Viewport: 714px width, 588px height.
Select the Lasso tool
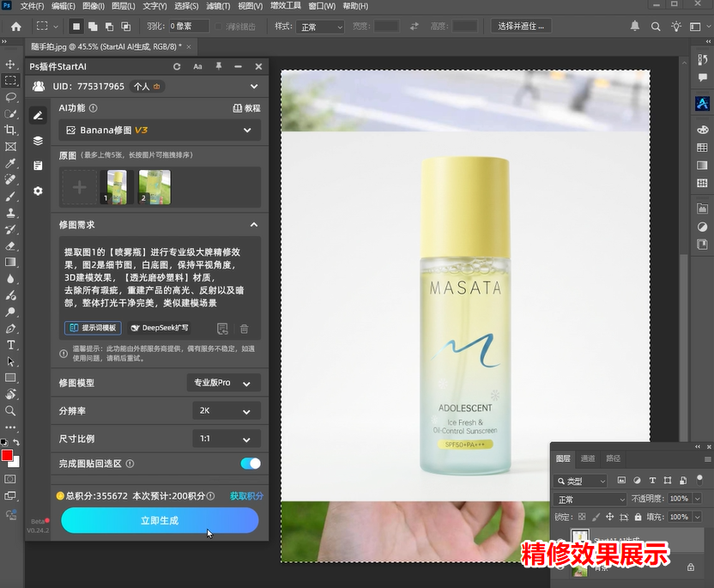point(10,97)
